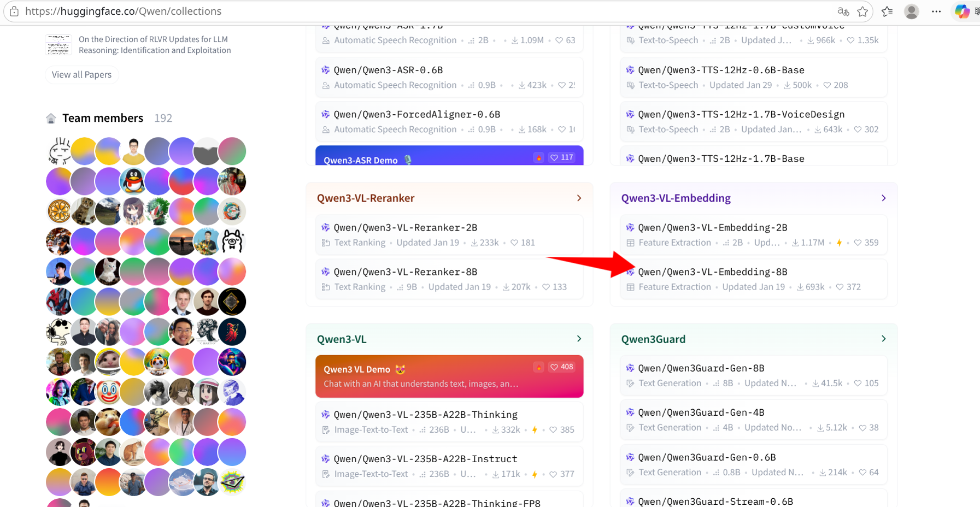Open Qwen/Qwen3-VL-235B-A22B-Thinking-FP8 model

437,502
